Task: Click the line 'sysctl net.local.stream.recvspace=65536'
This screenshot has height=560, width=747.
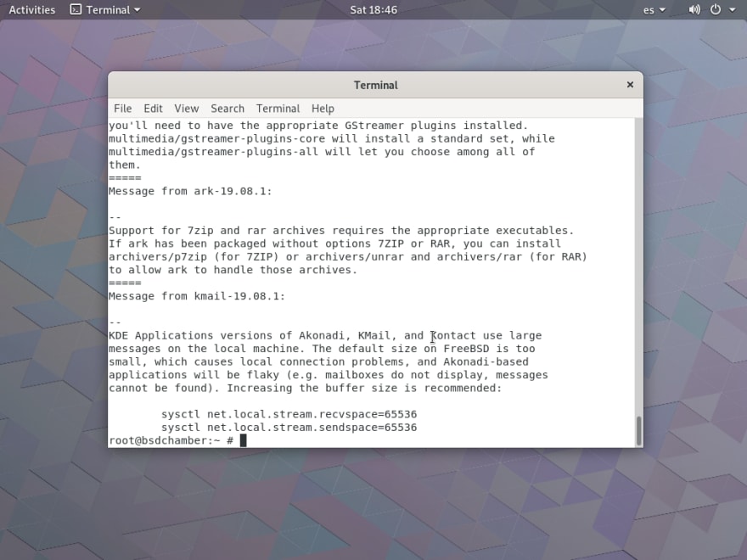Action: click(289, 414)
